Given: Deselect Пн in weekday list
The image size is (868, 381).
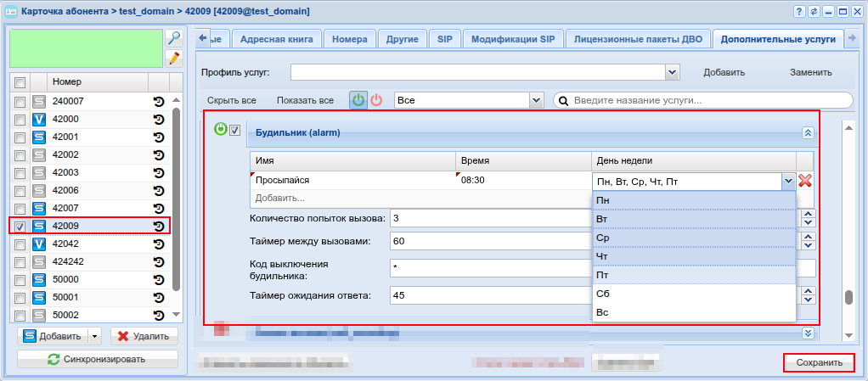Looking at the screenshot, I should click(694, 200).
